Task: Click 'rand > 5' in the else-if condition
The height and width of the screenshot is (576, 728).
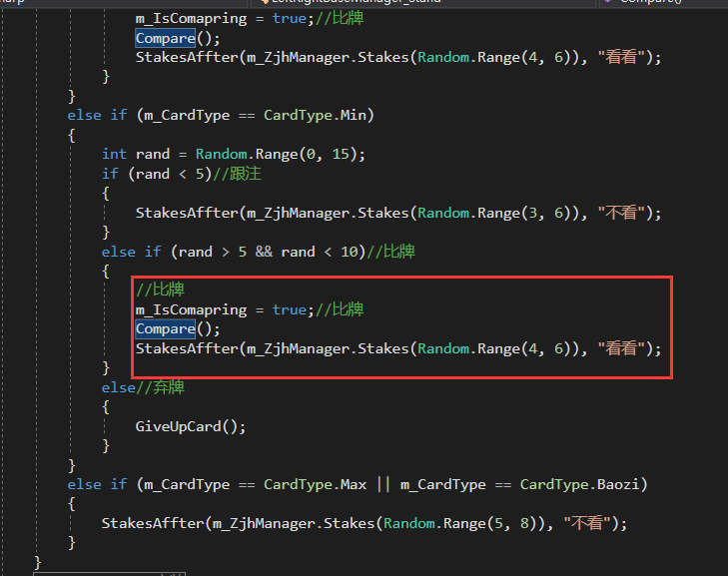Action: 213,252
